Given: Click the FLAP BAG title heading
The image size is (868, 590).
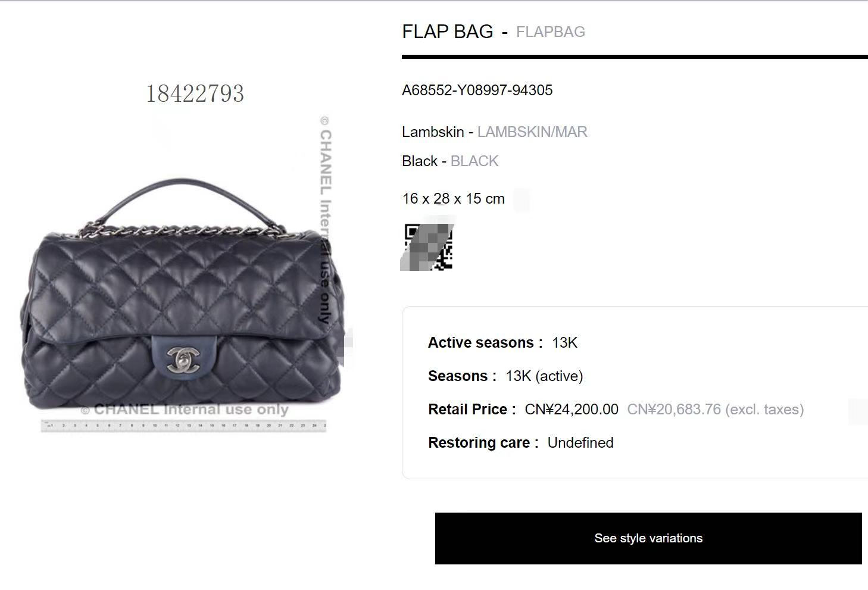Looking at the screenshot, I should tap(448, 32).
